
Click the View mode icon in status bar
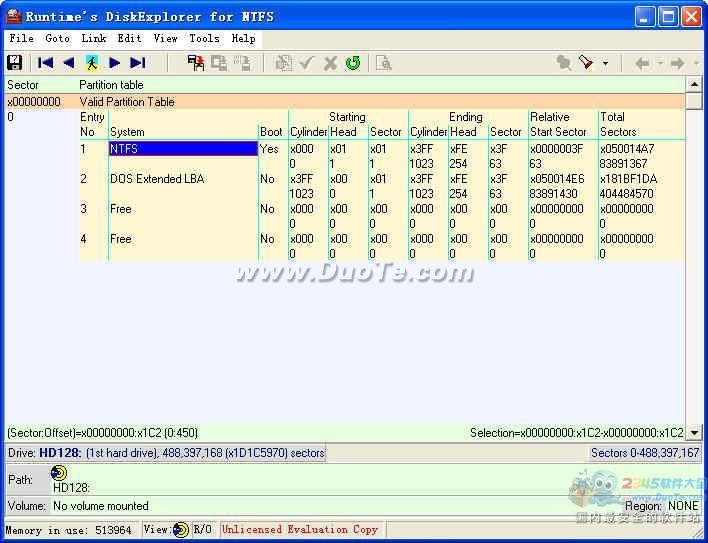point(181,529)
